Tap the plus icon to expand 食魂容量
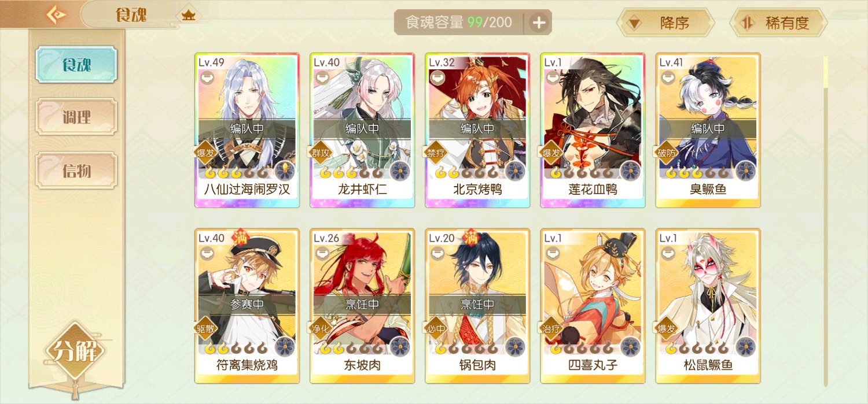 [539, 23]
